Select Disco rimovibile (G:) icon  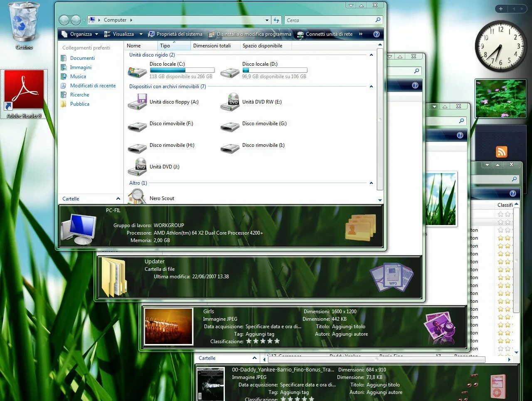(x=230, y=126)
